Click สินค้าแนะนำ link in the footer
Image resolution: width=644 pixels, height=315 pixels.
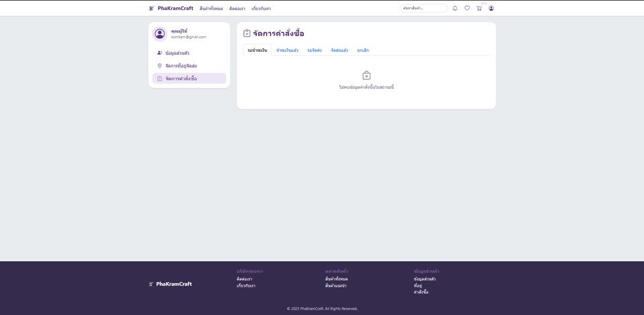click(336, 285)
